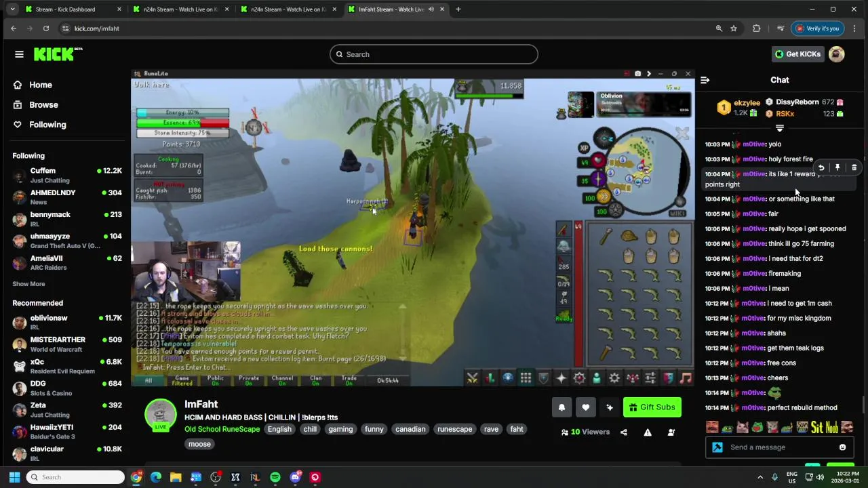
Task: Reply to hovered chat message
Action: pyautogui.click(x=821, y=167)
